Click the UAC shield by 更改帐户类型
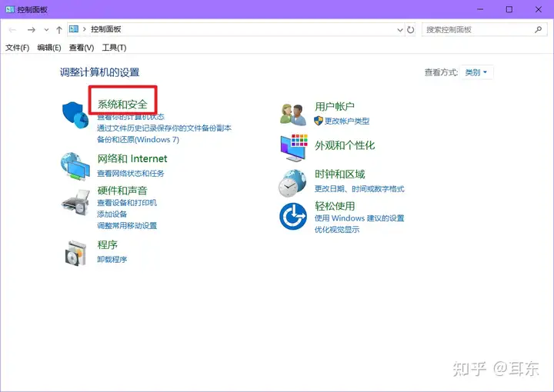Image resolution: width=554 pixels, height=392 pixels. pyautogui.click(x=319, y=121)
